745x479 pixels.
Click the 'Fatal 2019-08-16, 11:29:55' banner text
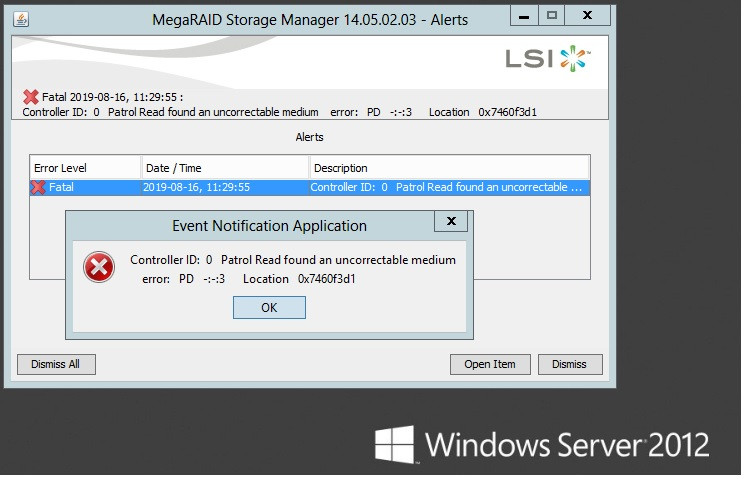tap(111, 98)
